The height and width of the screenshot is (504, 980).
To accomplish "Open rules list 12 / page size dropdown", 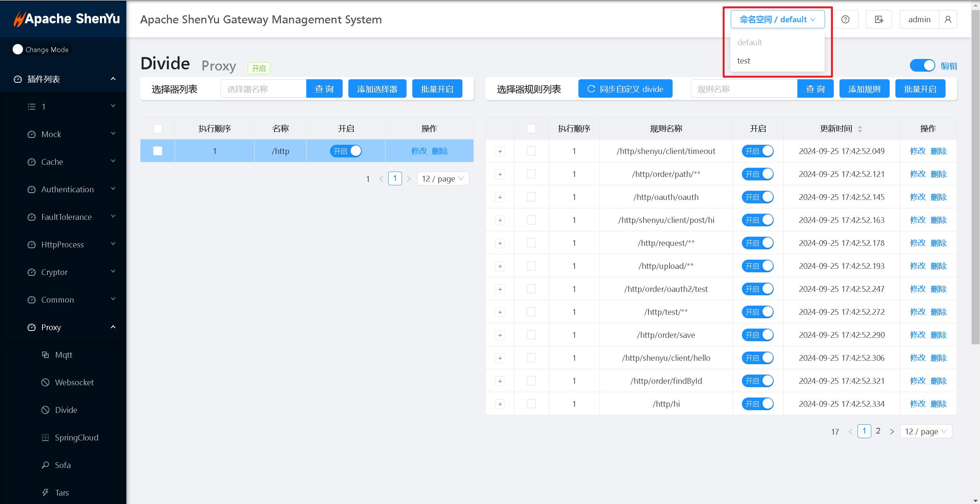I will [x=926, y=431].
